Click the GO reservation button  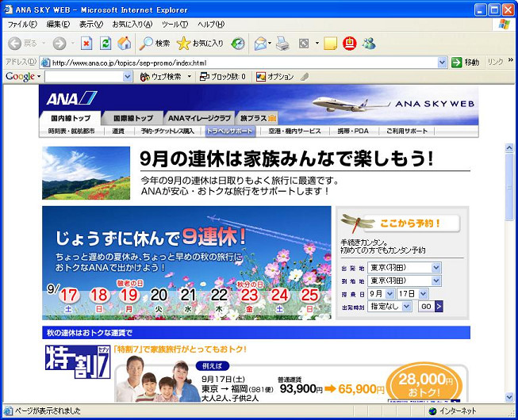point(431,307)
